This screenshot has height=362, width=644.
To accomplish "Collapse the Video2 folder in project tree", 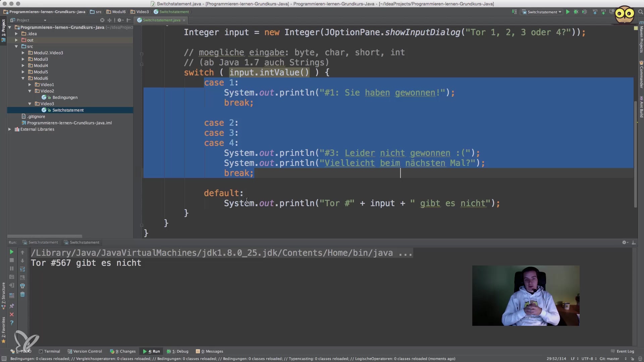I will click(30, 91).
